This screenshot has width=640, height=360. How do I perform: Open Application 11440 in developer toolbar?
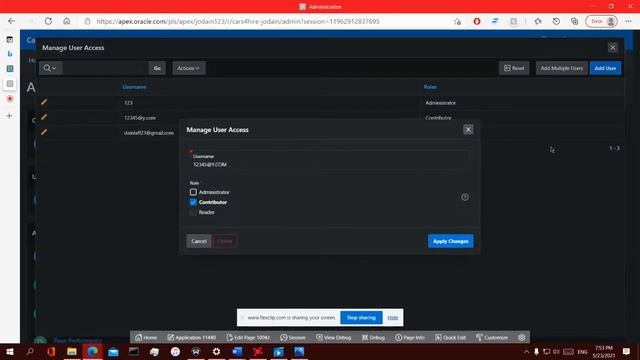(x=192, y=338)
